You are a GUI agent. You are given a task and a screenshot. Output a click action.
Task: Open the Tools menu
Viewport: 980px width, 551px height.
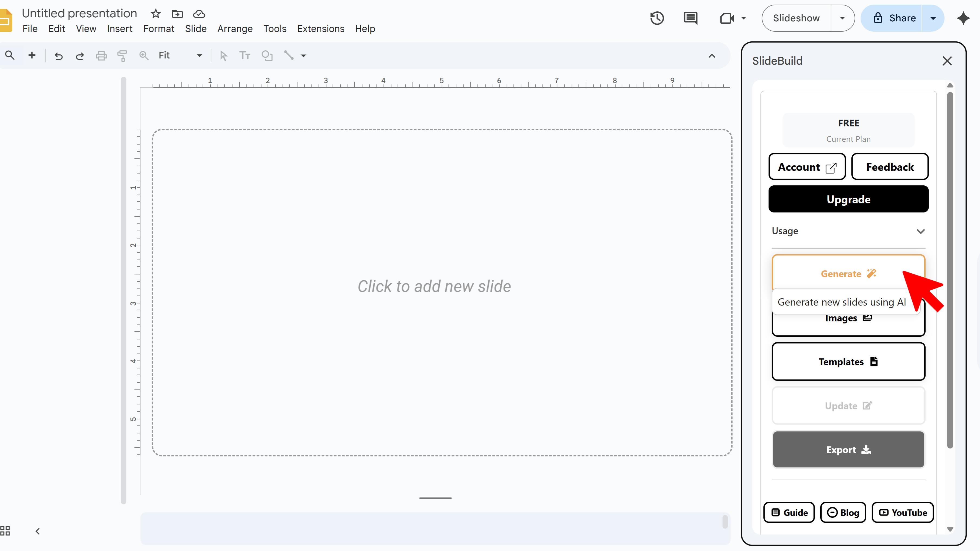[x=275, y=29]
